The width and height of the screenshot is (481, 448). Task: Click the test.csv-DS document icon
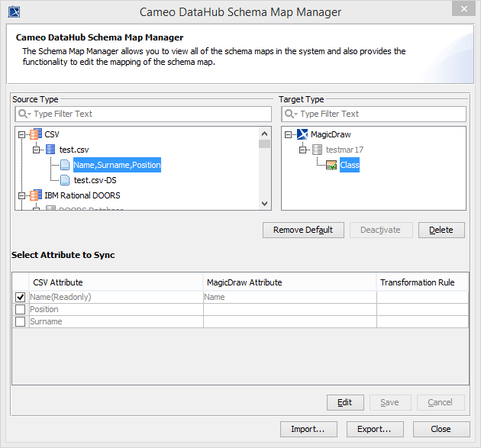click(65, 180)
